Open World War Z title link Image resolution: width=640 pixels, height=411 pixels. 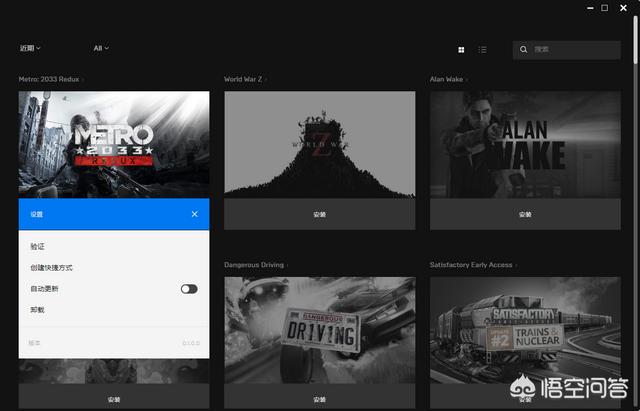243,79
